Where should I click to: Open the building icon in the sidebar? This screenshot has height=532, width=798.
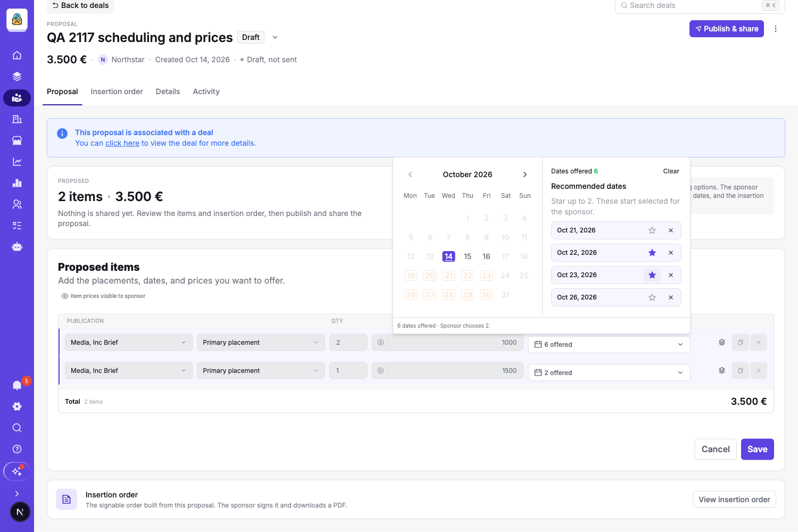(17, 119)
